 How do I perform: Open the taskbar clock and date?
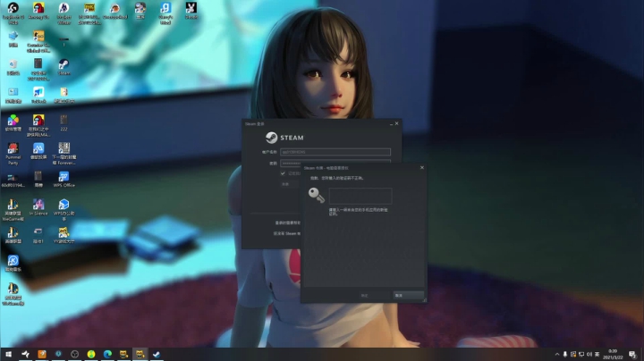coord(613,354)
